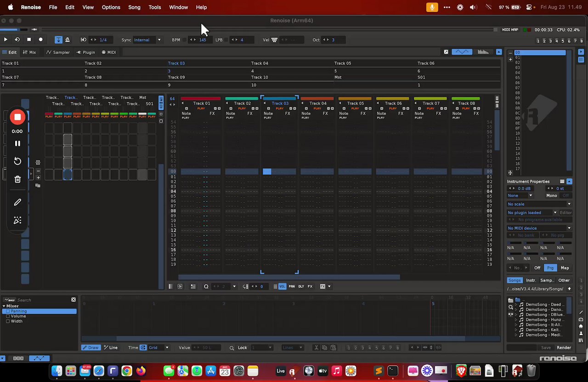Open the No plugin loaded dropdown

(532, 213)
